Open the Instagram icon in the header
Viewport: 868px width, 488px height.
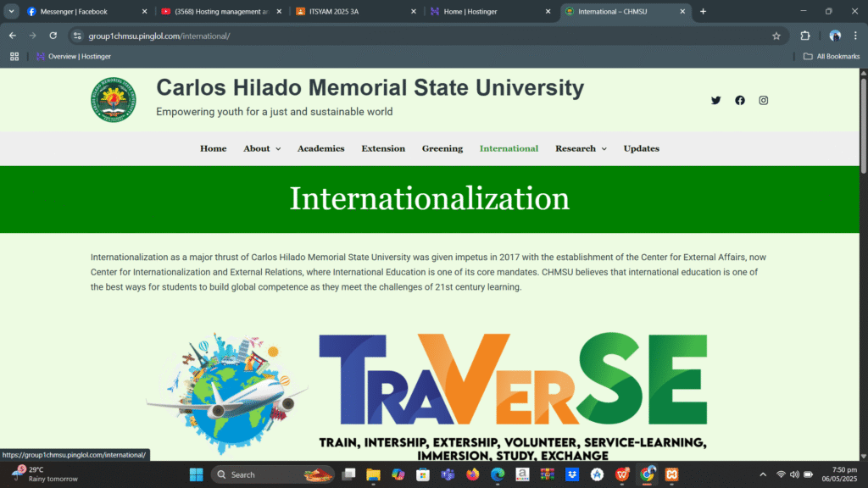764,100
